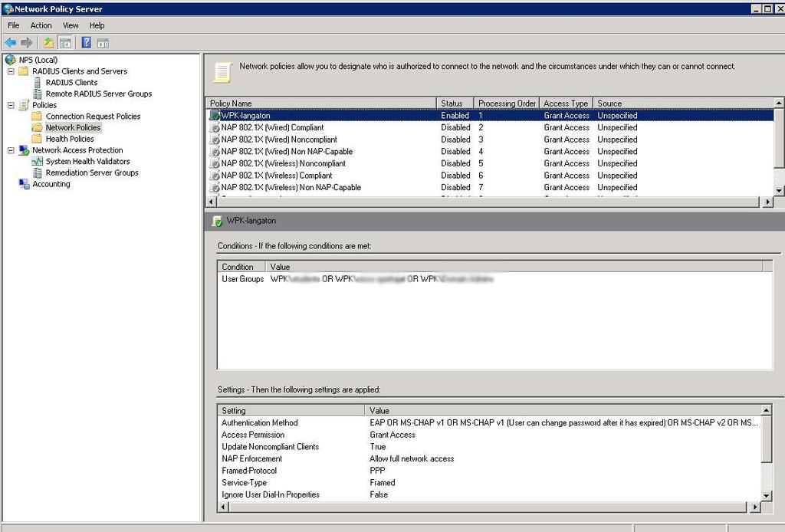Click the settings list scroll left arrow
785x532 pixels.
click(223, 507)
